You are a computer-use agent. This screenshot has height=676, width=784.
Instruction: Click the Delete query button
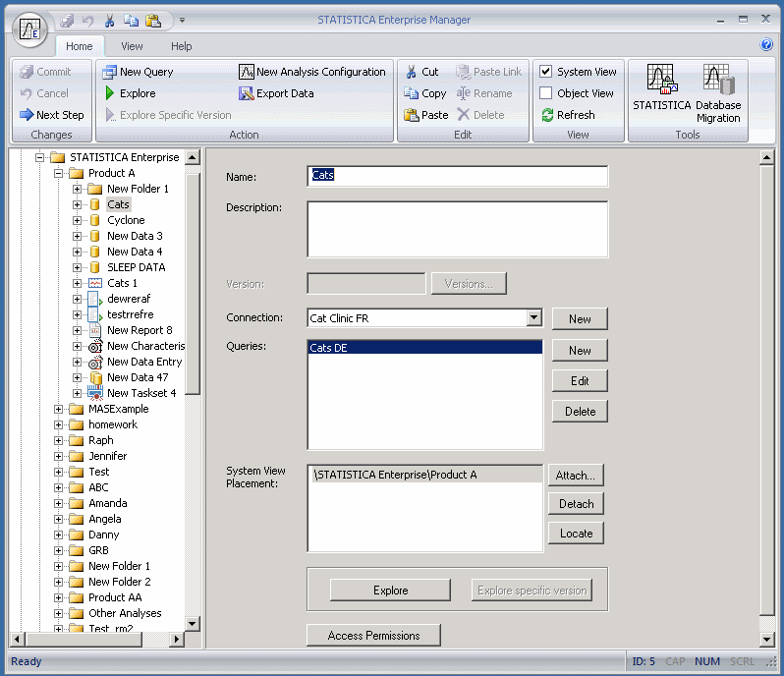[x=580, y=412]
